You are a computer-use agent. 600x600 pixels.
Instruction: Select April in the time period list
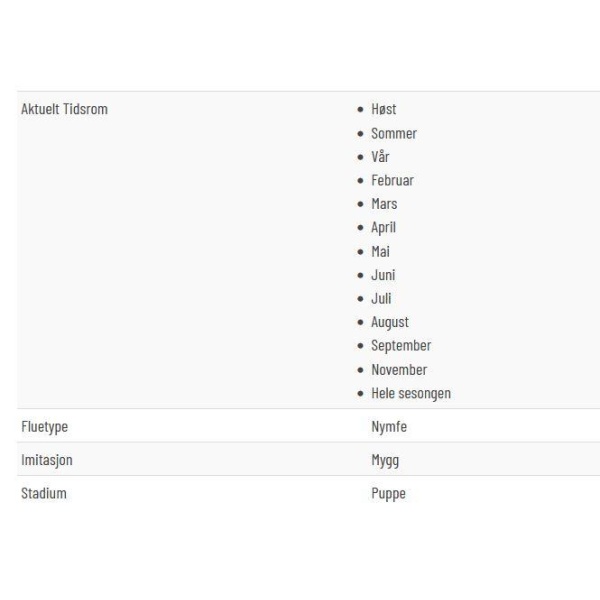[x=383, y=228]
